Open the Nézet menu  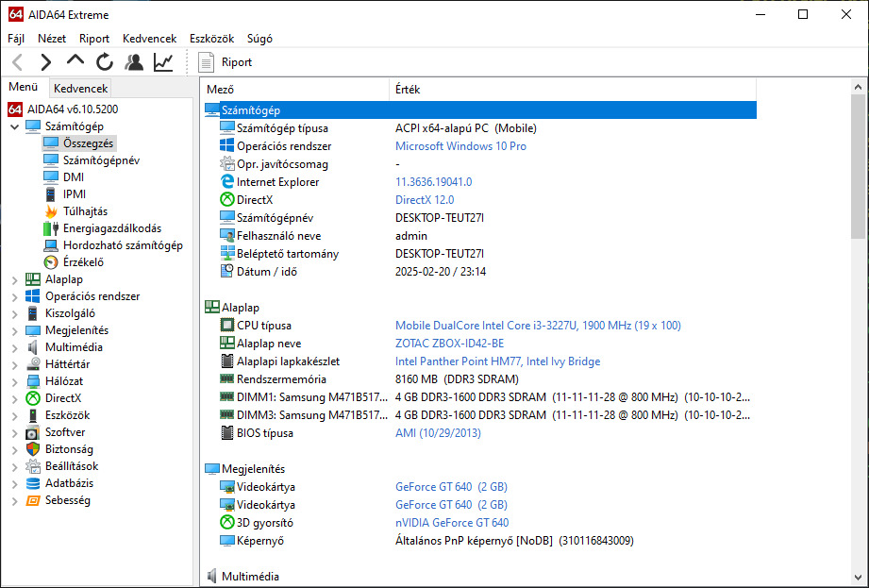point(52,39)
